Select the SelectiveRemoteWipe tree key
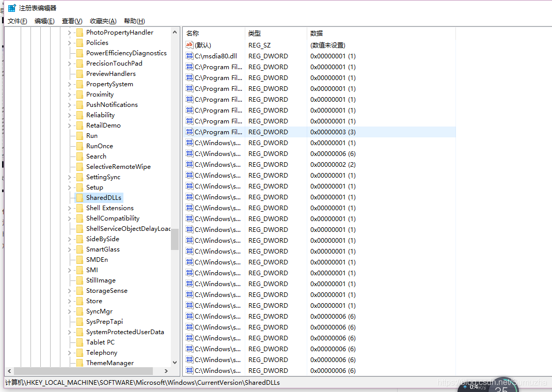 [118, 167]
